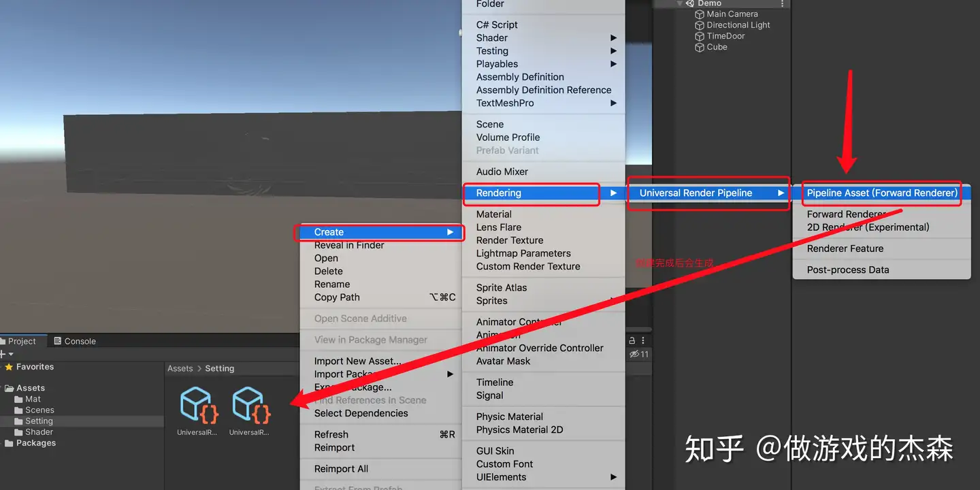The image size is (980, 490).
Task: Click the Console tab icon
Action: (x=58, y=341)
